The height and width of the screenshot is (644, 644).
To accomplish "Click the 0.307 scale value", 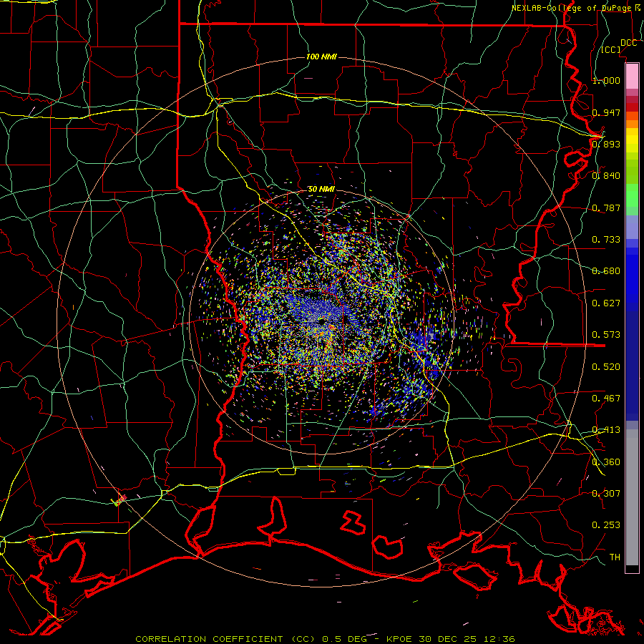I will click(x=606, y=494).
